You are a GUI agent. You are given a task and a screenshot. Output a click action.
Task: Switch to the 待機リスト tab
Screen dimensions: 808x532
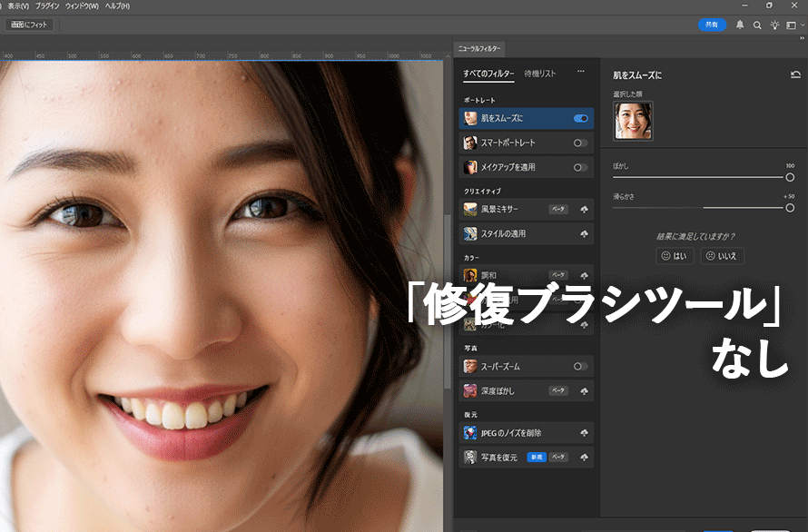[539, 73]
